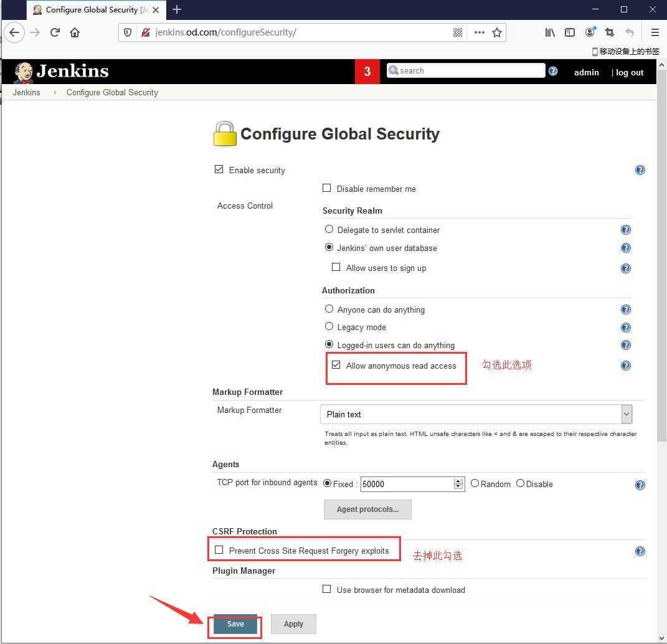Image resolution: width=667 pixels, height=644 pixels.
Task: Check Disable remember me
Action: [x=327, y=188]
